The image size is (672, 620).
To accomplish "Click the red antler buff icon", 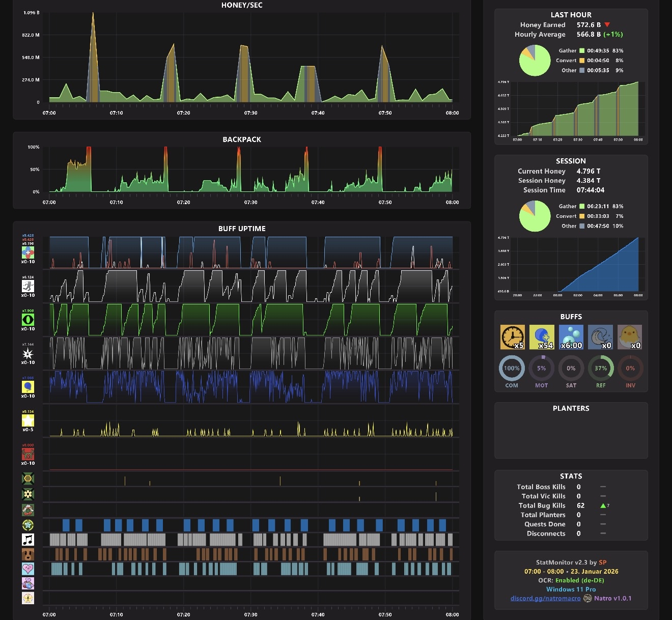I will click(x=28, y=454).
